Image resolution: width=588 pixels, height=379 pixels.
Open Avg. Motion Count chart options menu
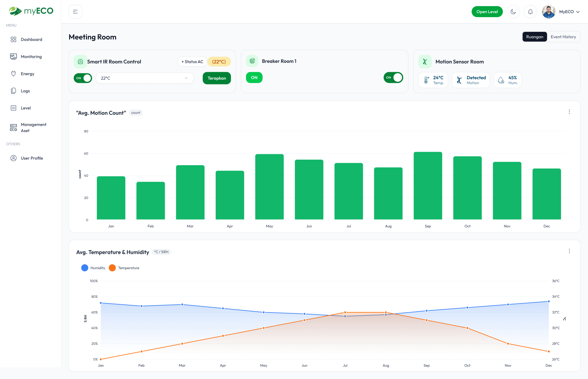point(569,112)
